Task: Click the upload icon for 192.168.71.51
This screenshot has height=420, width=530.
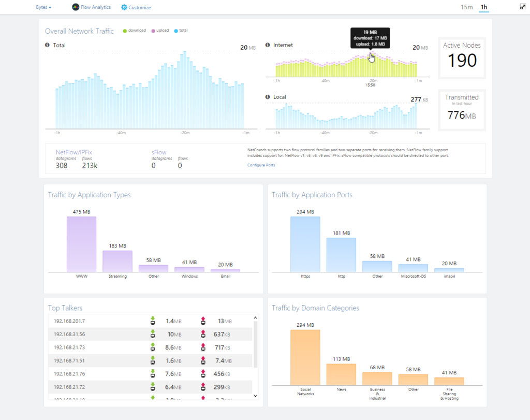Action: pos(203,361)
